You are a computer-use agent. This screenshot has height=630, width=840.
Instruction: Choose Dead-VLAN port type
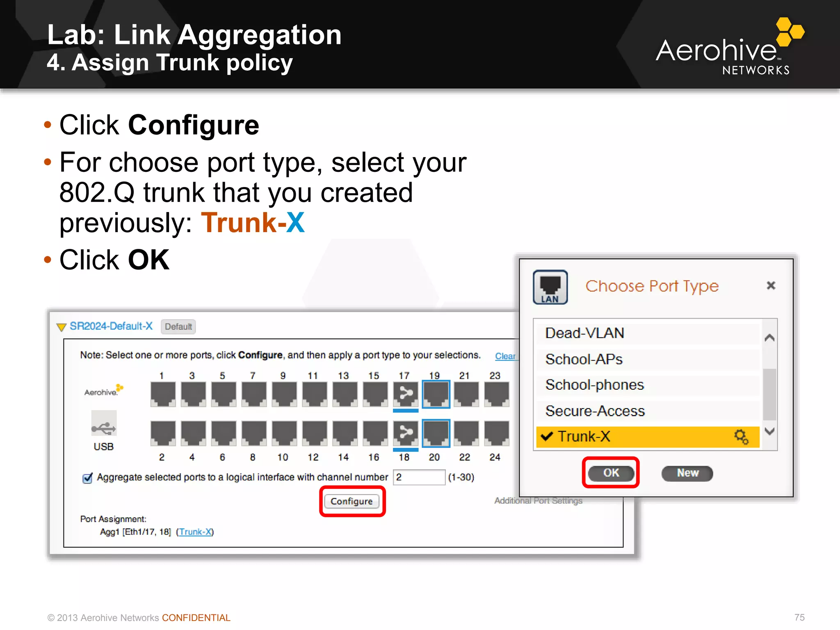[x=648, y=333]
